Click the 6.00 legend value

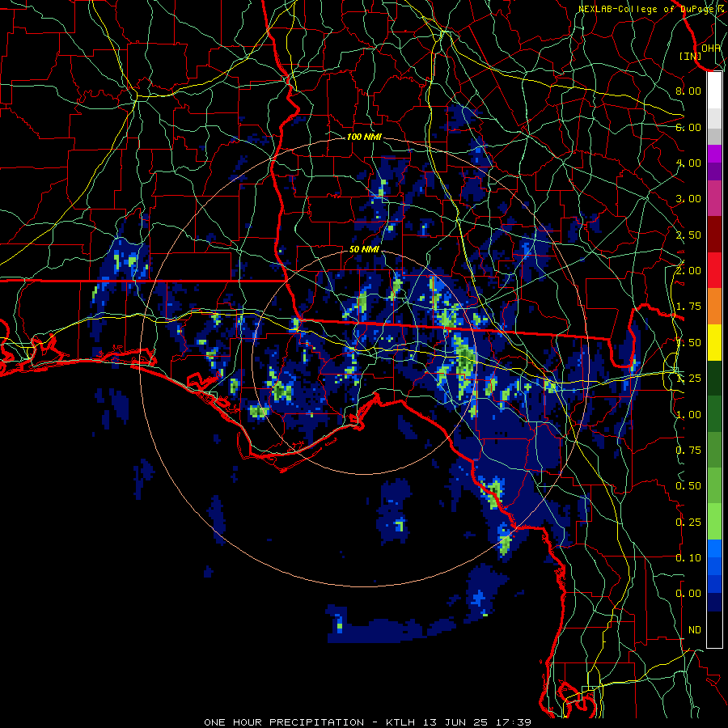[688, 127]
